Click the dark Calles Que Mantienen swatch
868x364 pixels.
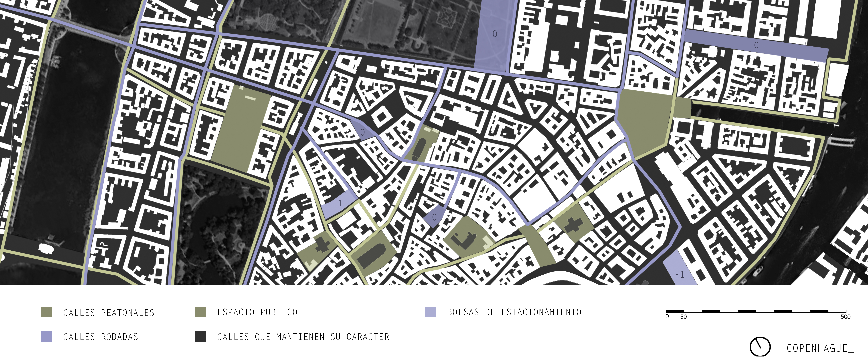200,337
